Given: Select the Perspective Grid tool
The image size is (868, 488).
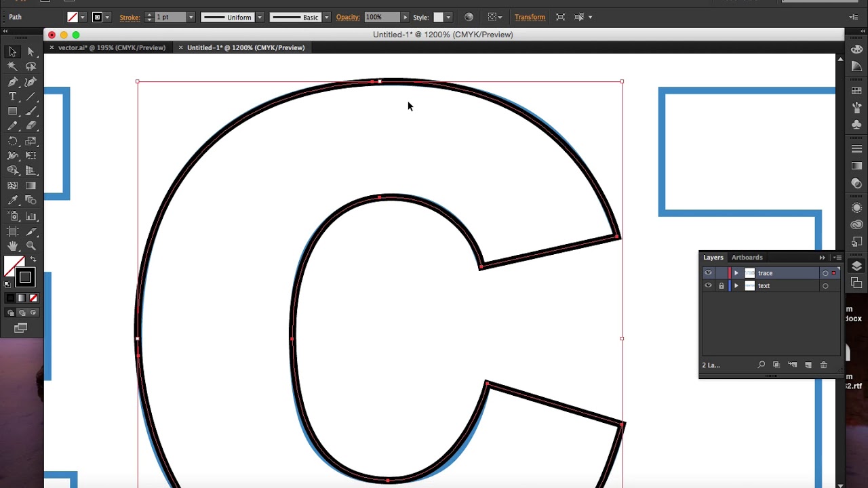Looking at the screenshot, I should pyautogui.click(x=31, y=171).
